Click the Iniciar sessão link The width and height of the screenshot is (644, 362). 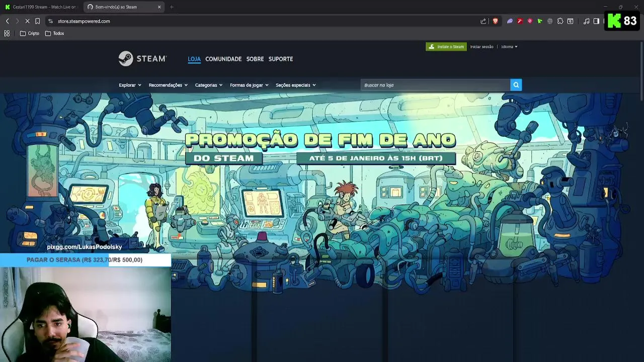(481, 47)
